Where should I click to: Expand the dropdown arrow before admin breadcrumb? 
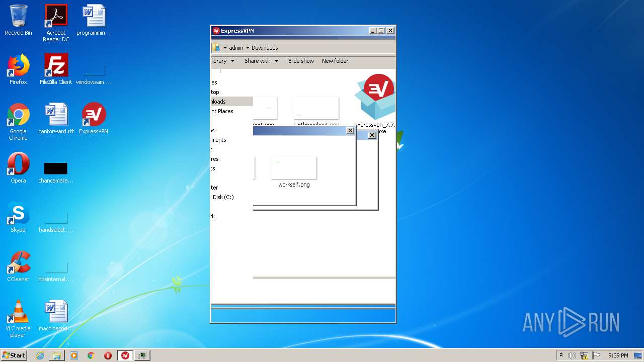[x=225, y=48]
